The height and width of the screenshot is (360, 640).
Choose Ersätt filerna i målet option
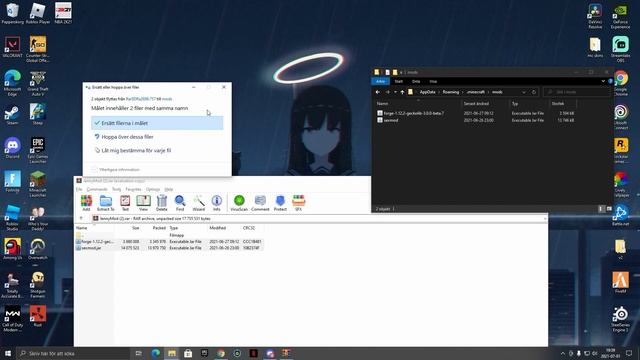click(157, 123)
